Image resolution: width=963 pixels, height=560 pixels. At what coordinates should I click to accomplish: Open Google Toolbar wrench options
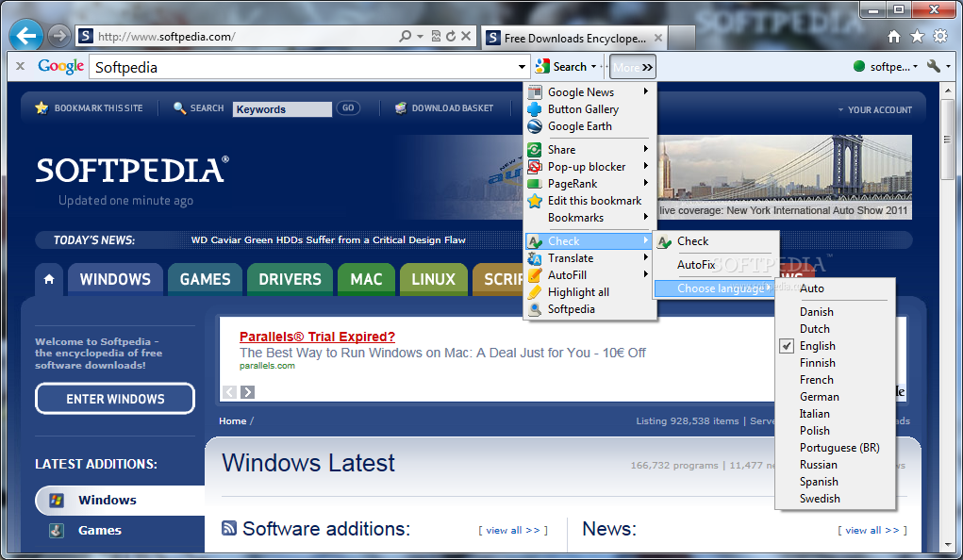pos(934,66)
